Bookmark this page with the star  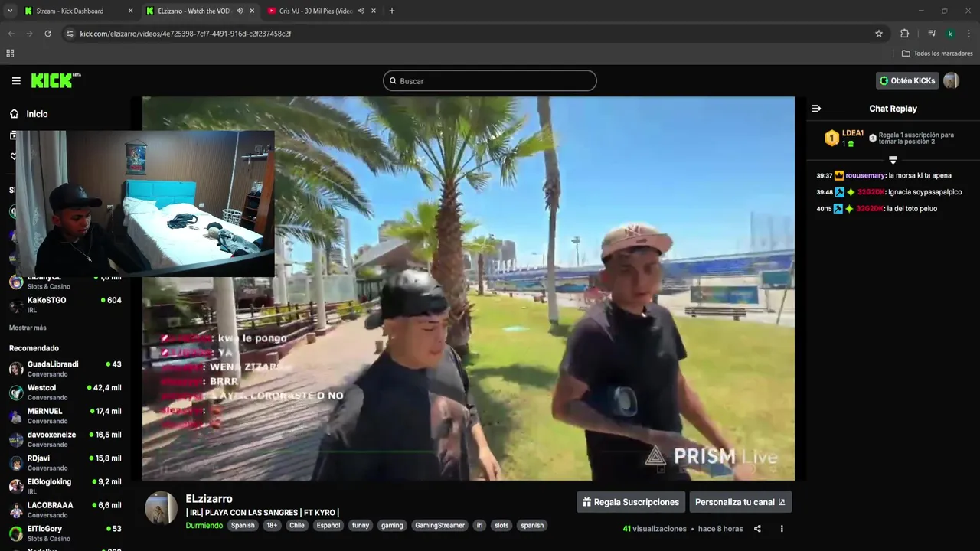click(x=879, y=34)
